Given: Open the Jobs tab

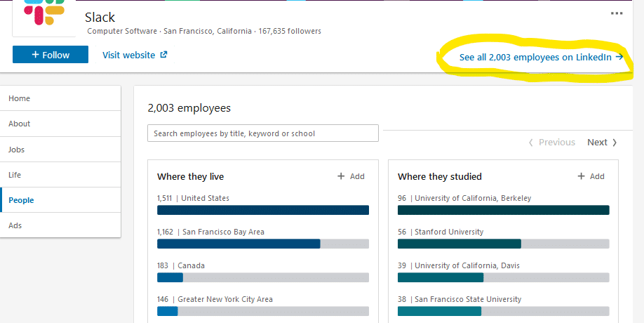Looking at the screenshot, I should [x=17, y=150].
